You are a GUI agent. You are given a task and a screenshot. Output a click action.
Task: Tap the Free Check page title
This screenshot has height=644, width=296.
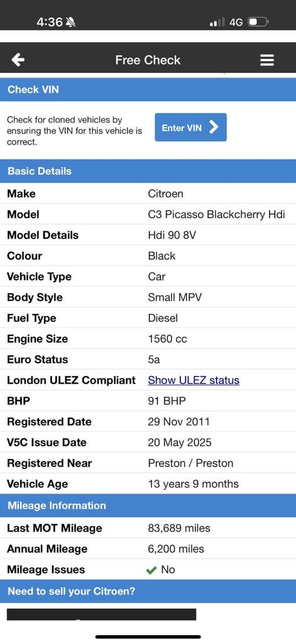coord(148,60)
